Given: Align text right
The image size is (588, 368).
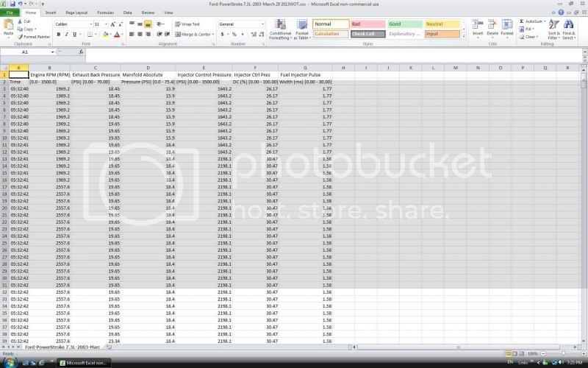Looking at the screenshot, I should pos(148,34).
